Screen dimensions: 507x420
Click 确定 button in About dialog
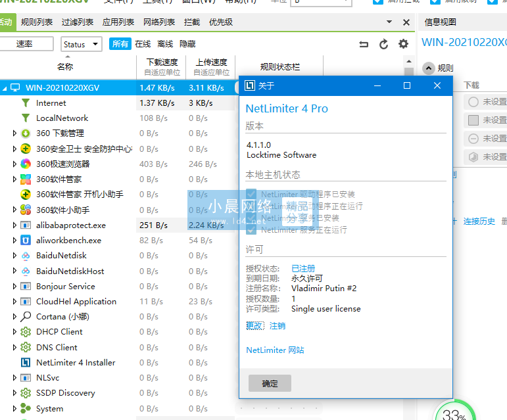point(270,383)
